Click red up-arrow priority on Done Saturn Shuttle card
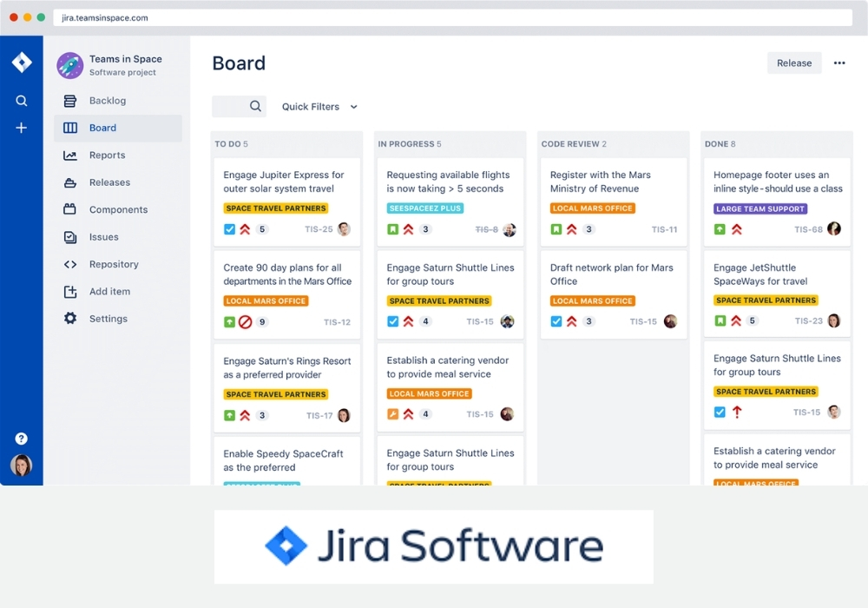Viewport: 868px width, 608px height. pyautogui.click(x=737, y=412)
